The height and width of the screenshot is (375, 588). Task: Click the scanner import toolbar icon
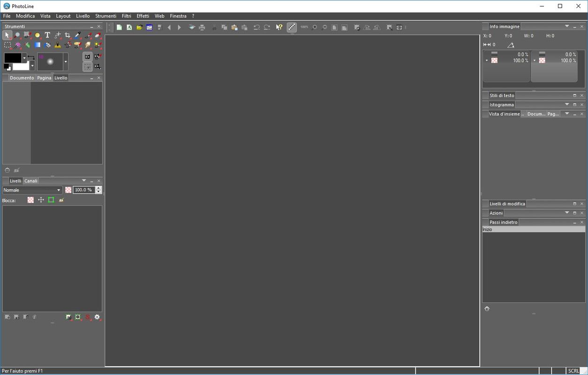(192, 28)
